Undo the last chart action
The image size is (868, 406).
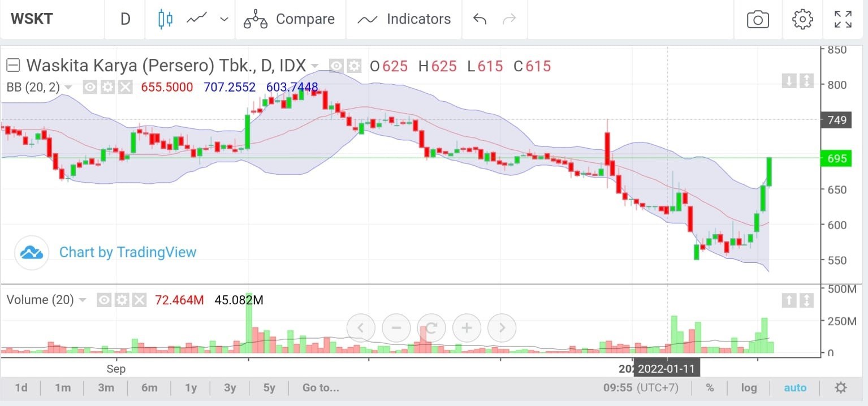click(480, 19)
